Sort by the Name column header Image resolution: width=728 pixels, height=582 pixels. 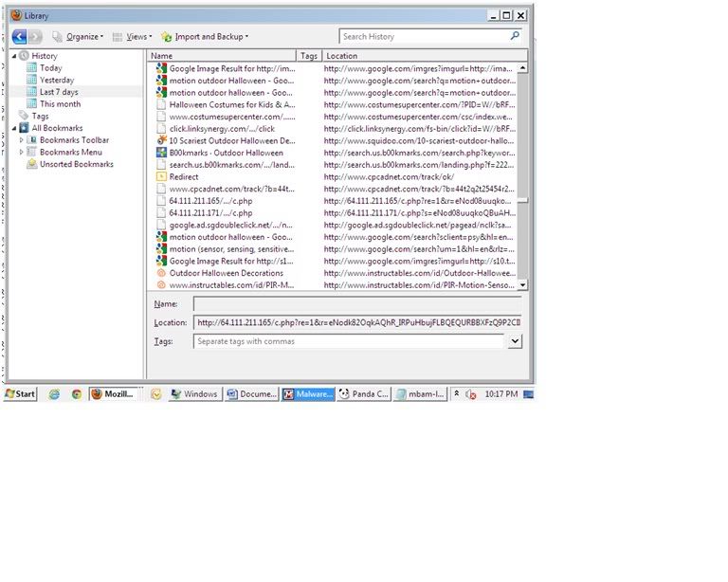222,56
